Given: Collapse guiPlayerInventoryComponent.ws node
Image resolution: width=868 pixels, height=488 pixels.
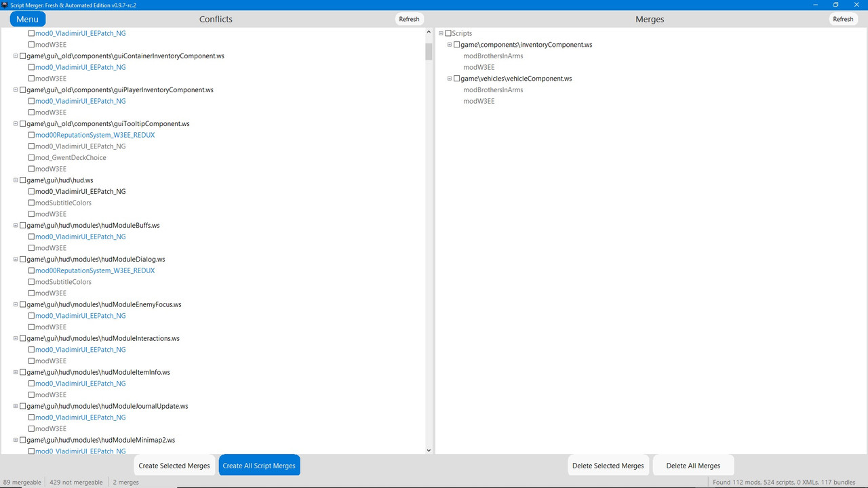Looking at the screenshot, I should coord(16,89).
